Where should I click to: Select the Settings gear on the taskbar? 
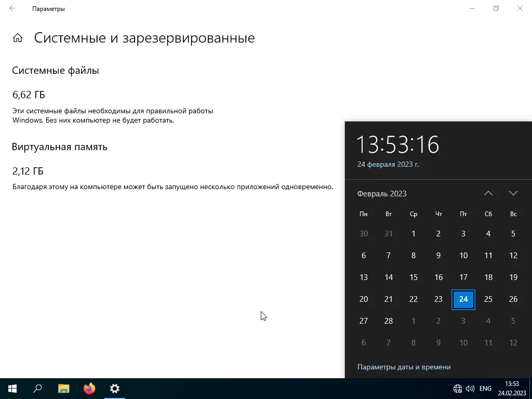(x=115, y=389)
